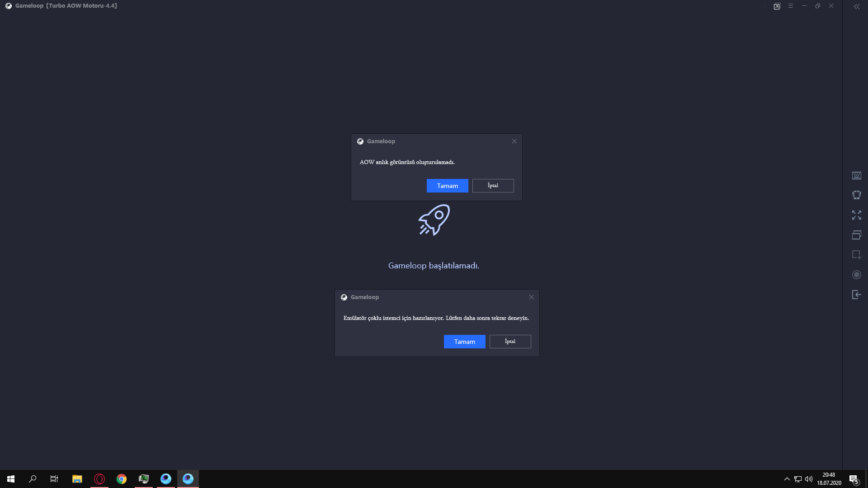Open Windows taskbar search
This screenshot has width=868, height=488.
click(33, 479)
